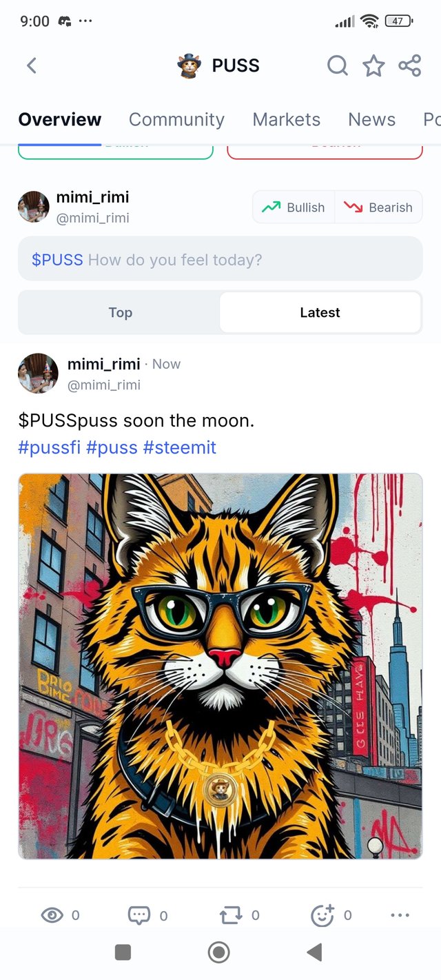Image resolution: width=441 pixels, height=980 pixels.
Task: Switch to the News tab
Action: (x=371, y=119)
